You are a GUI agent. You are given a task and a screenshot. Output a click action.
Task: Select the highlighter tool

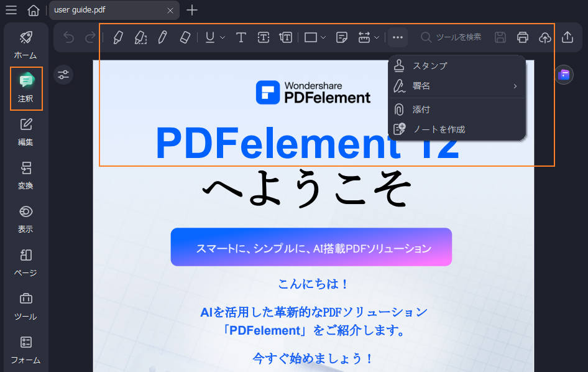point(118,37)
